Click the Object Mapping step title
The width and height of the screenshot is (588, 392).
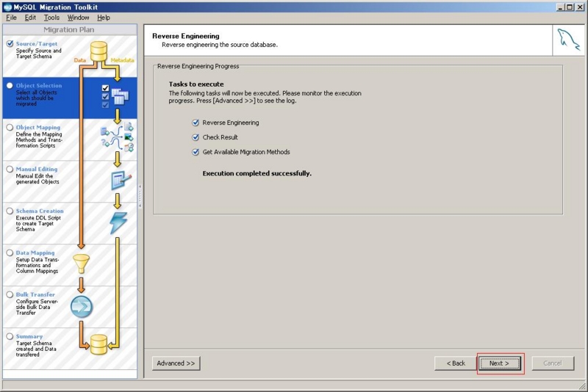point(38,127)
